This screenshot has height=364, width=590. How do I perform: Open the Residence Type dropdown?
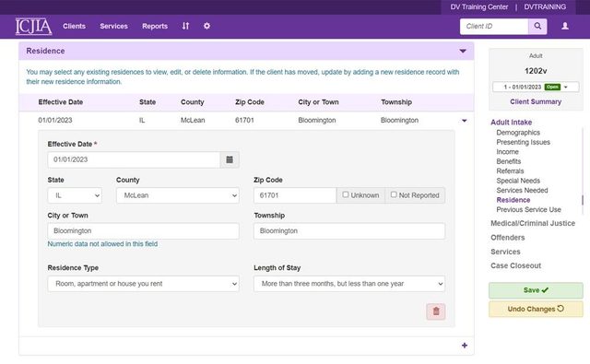(144, 284)
